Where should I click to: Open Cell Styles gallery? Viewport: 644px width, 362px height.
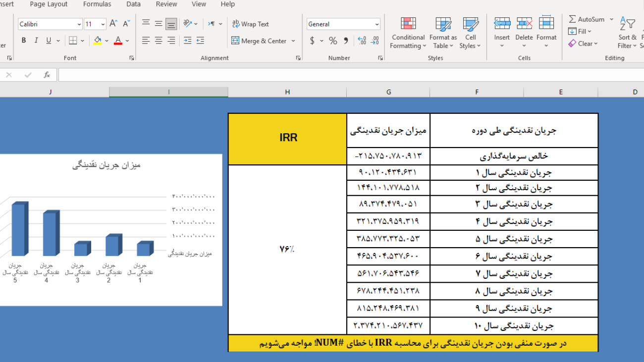click(x=470, y=33)
